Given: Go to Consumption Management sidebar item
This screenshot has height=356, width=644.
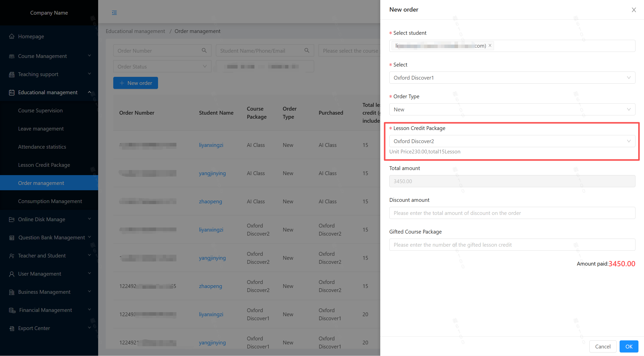Looking at the screenshot, I should [x=50, y=201].
